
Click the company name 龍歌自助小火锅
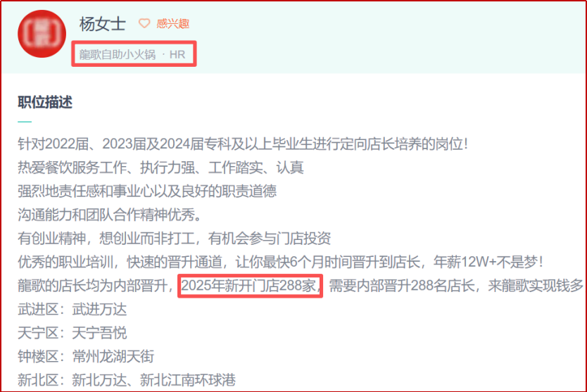click(117, 55)
